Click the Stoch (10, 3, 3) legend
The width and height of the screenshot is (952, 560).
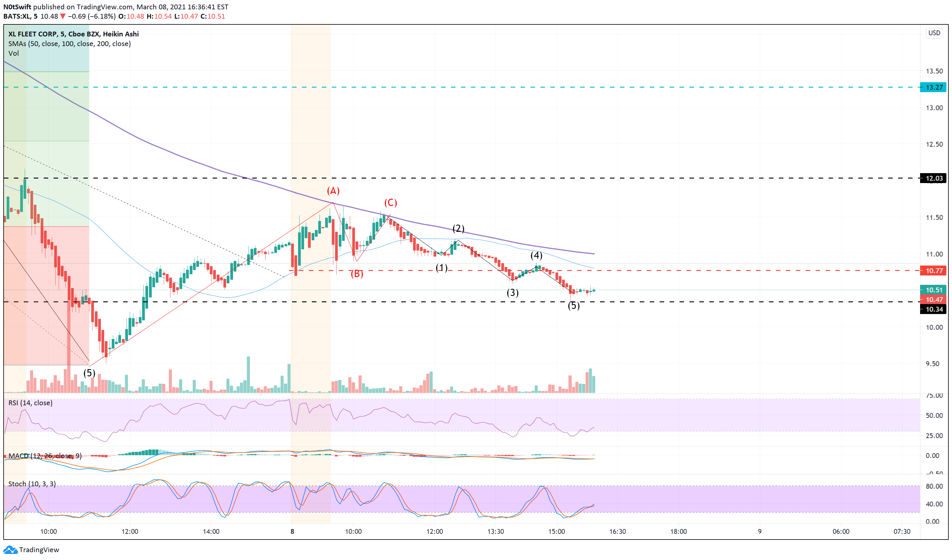(x=32, y=484)
